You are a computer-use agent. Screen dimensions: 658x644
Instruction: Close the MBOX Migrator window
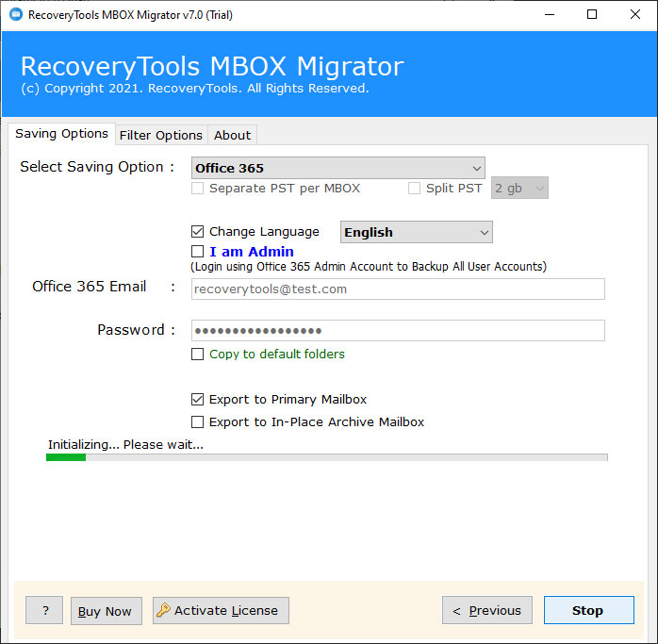[x=635, y=15]
